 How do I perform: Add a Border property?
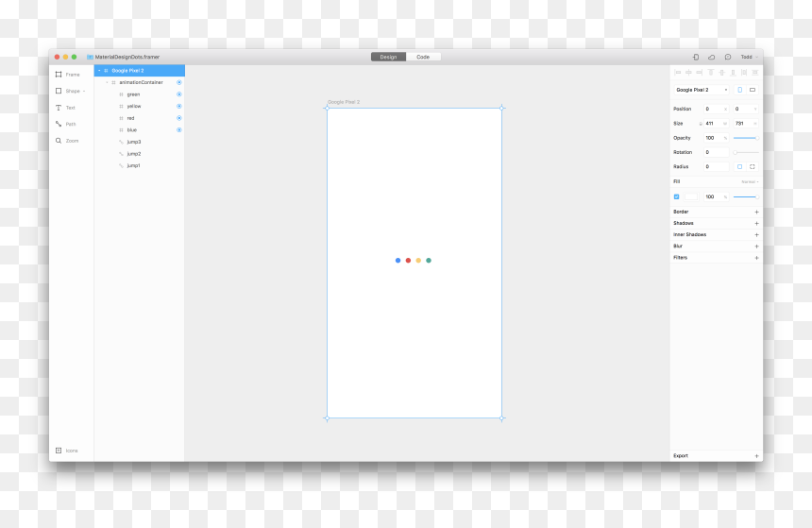756,212
